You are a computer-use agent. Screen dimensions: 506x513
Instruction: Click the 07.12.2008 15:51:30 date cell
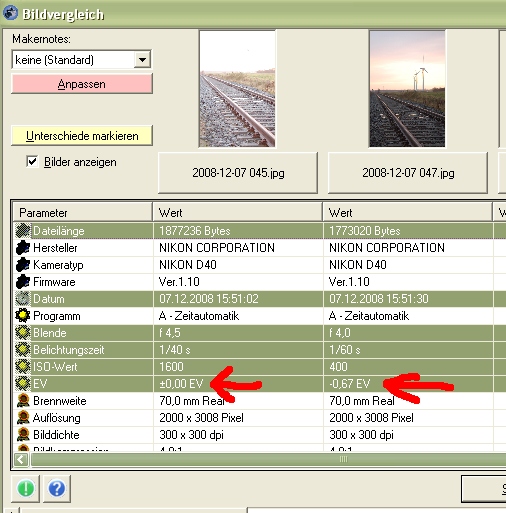click(408, 299)
